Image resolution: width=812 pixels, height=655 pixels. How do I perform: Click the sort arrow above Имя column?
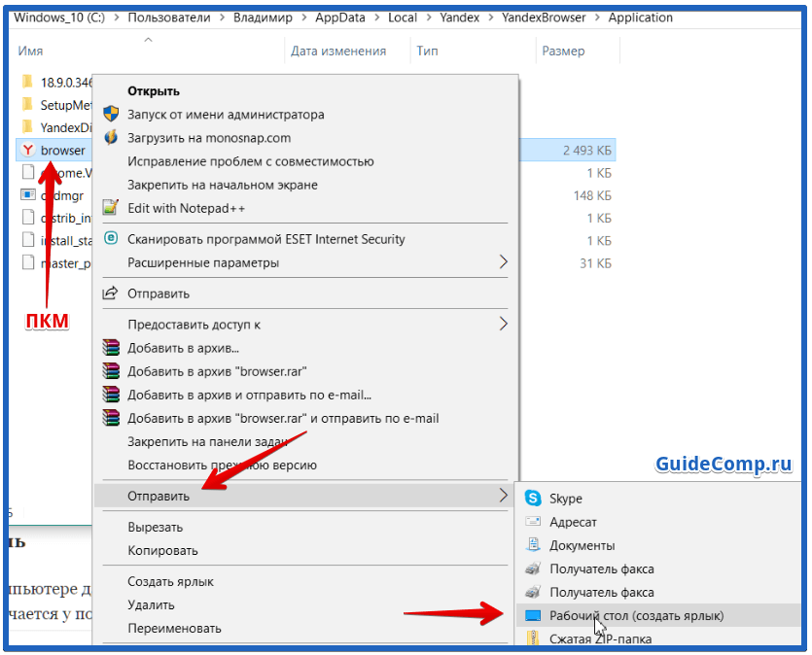[x=148, y=39]
